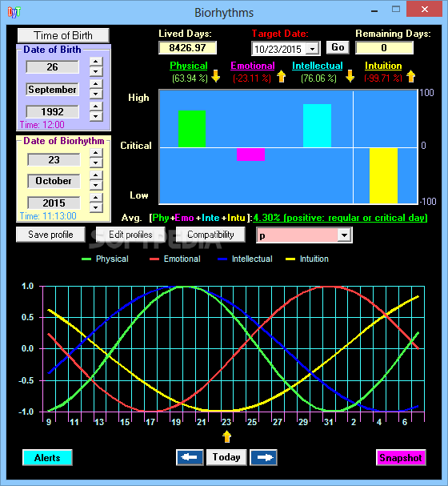Click the Go button
This screenshot has height=486, width=448.
338,47
